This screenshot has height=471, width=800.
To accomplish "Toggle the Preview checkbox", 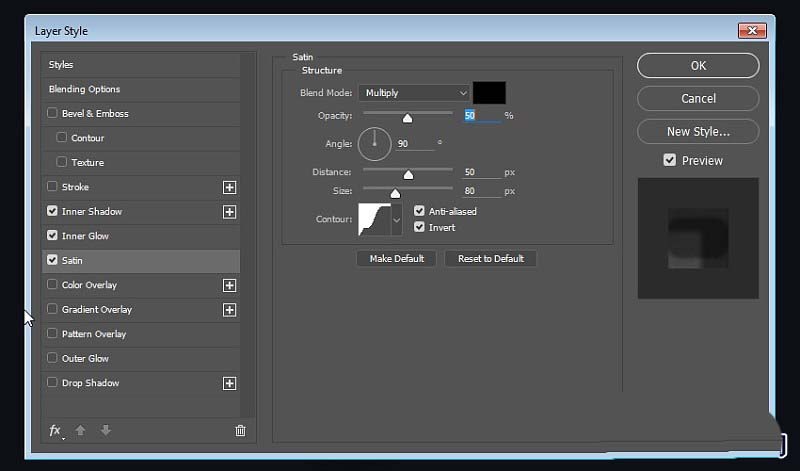I will point(669,160).
